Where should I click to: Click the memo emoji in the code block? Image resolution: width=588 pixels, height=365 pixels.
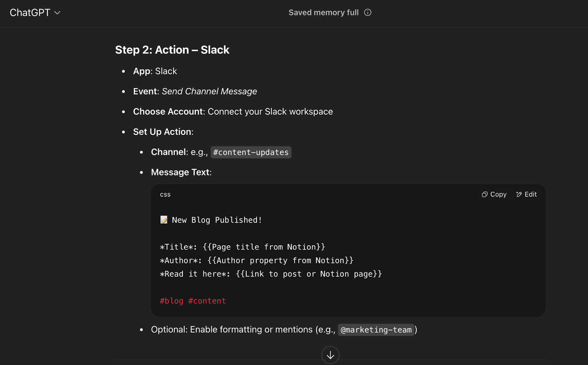click(164, 220)
